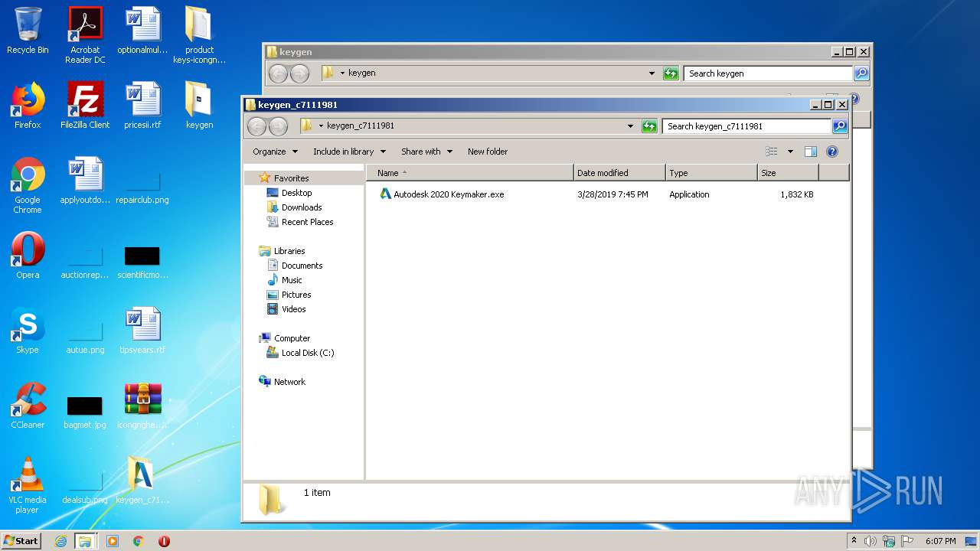
Task: Open the Organize dropdown menu
Action: (275, 152)
